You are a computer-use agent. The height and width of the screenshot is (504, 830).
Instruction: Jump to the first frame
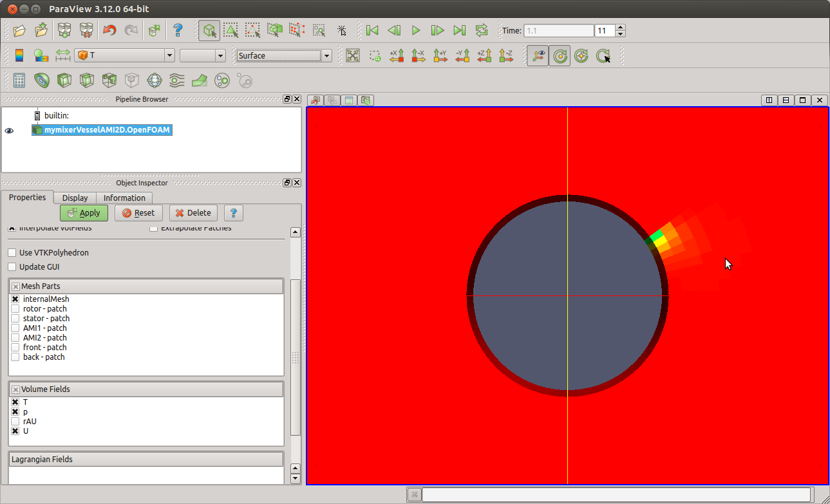pos(372,30)
